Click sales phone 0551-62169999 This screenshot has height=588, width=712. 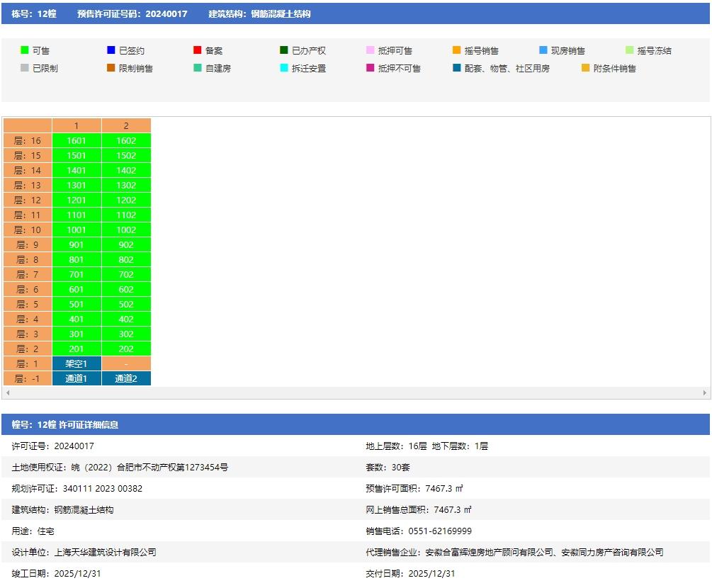click(440, 531)
